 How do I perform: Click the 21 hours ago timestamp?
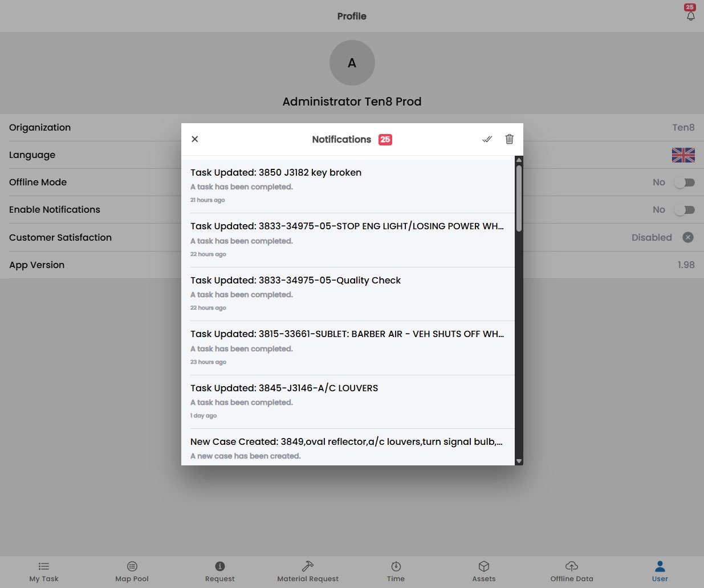point(207,200)
